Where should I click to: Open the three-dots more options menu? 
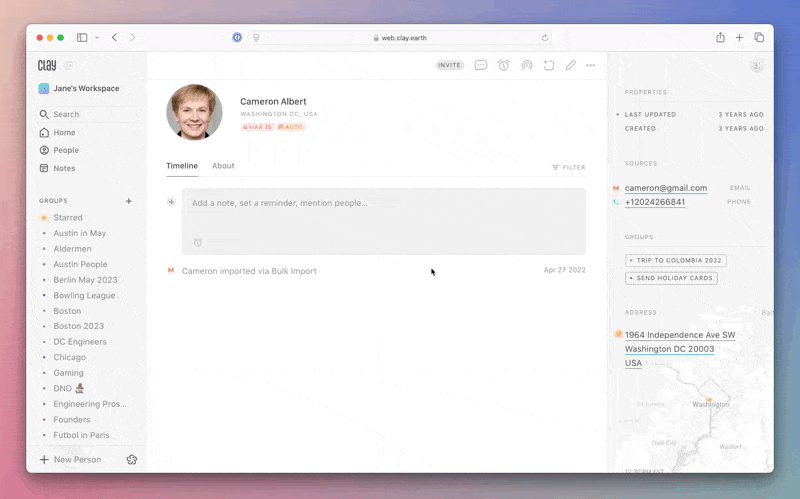(x=591, y=65)
